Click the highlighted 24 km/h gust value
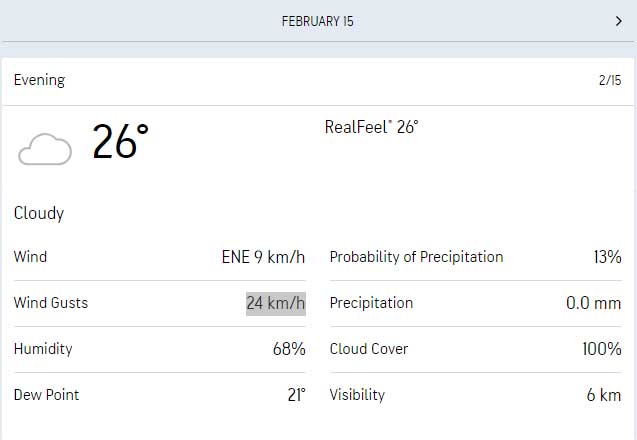The image size is (637, 440). (x=276, y=303)
